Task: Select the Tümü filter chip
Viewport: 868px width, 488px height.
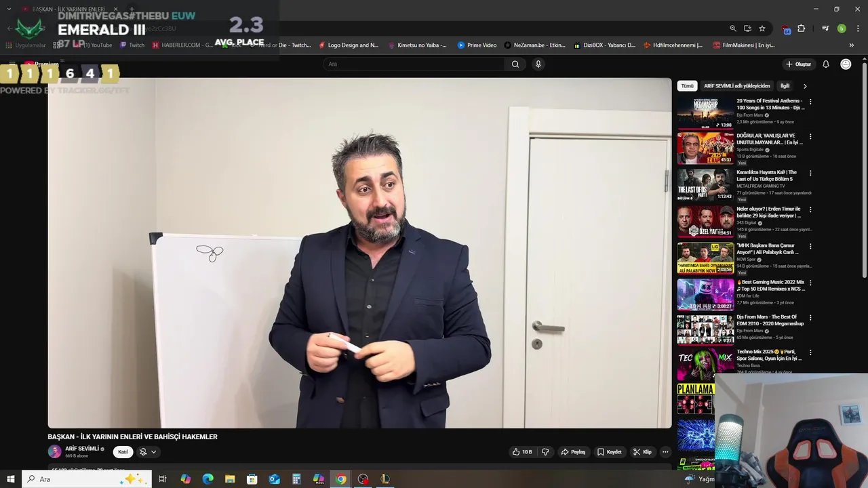Action: [687, 86]
